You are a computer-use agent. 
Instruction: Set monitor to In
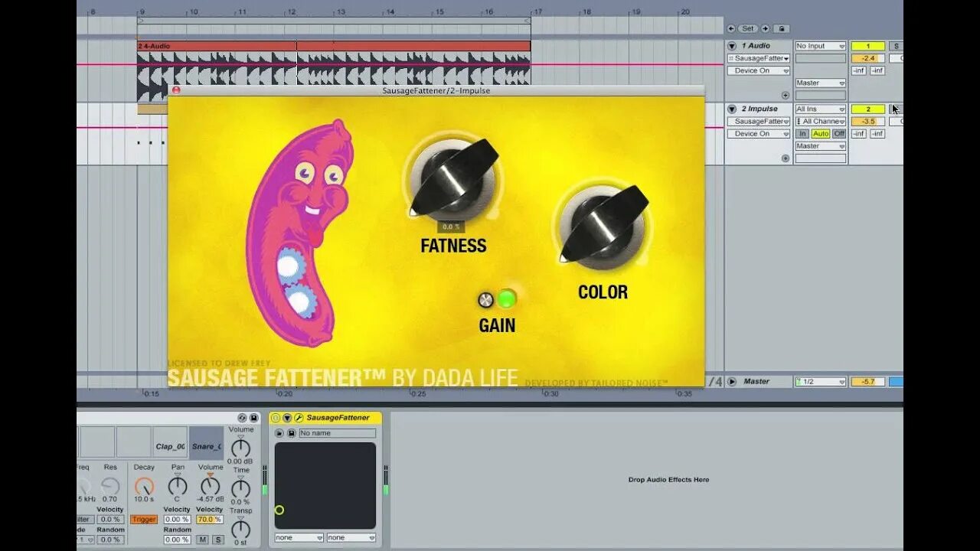coord(802,133)
